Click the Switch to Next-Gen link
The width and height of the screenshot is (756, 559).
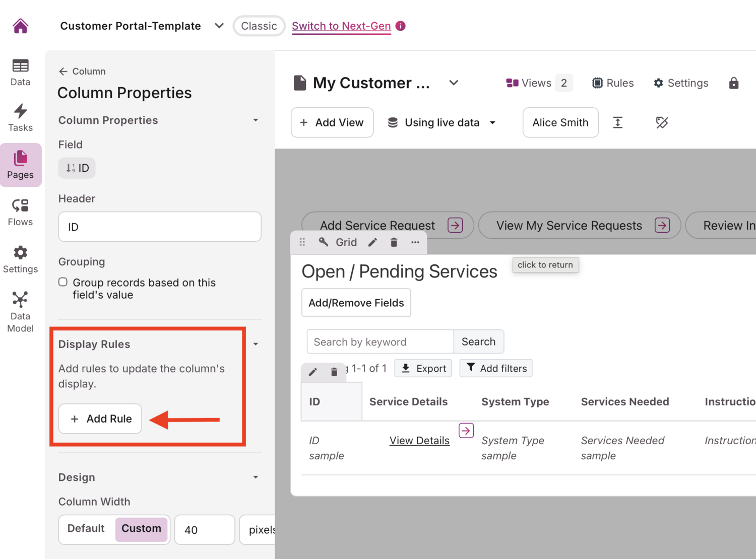point(341,26)
